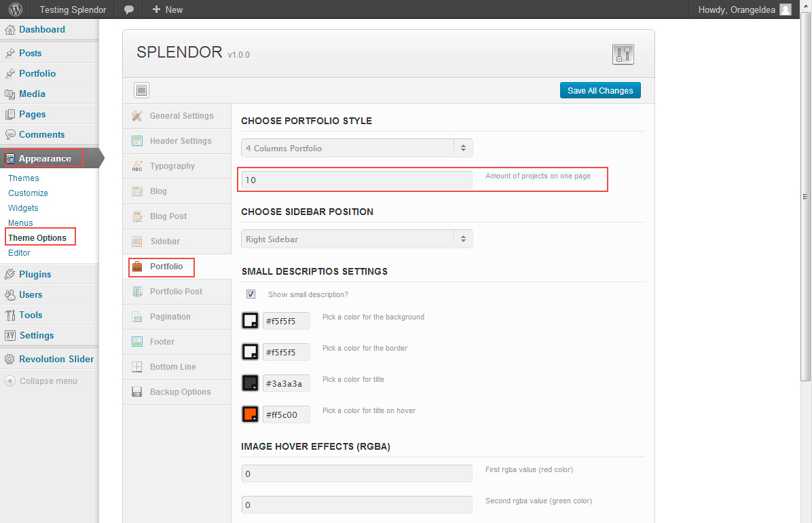The width and height of the screenshot is (812, 523).
Task: Select the Footer options tab
Action: click(177, 341)
